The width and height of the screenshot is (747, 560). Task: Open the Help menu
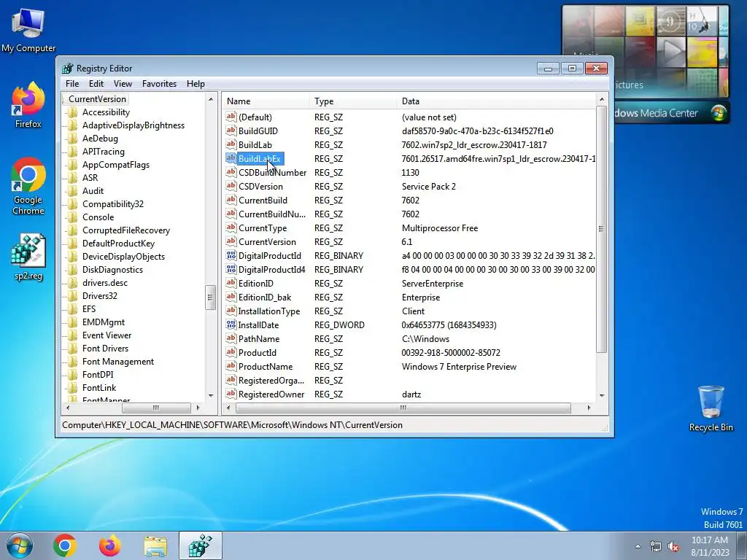(x=196, y=84)
